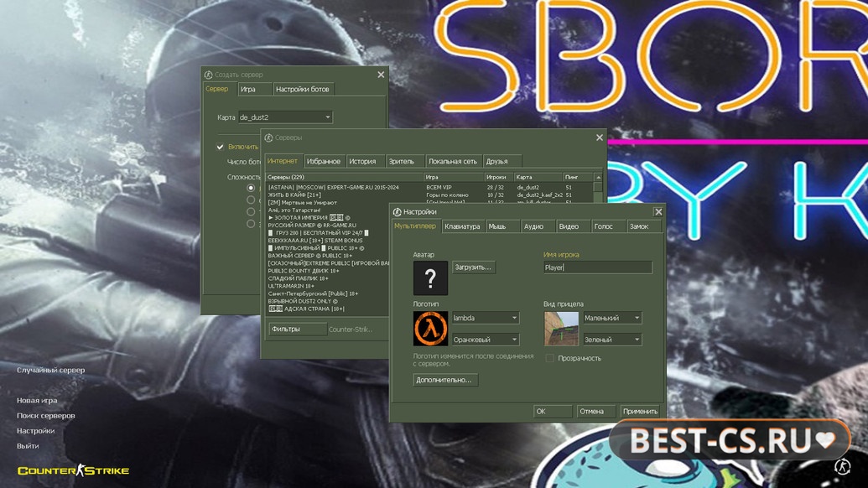Switch to the Клавиатура tab

tap(462, 226)
